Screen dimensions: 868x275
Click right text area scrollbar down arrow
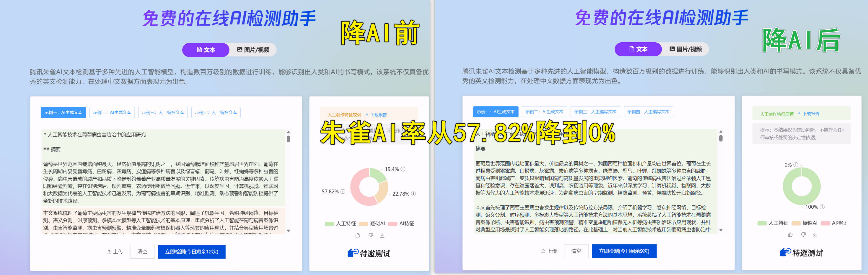(x=721, y=230)
